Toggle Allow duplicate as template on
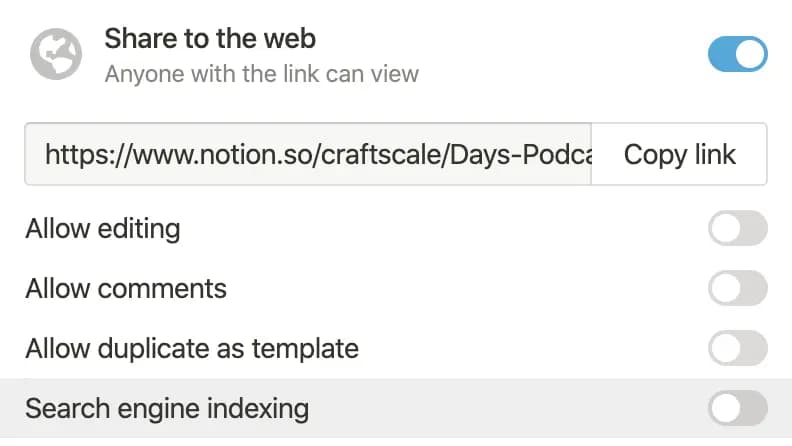This screenshot has height=446, width=792. coord(737,348)
